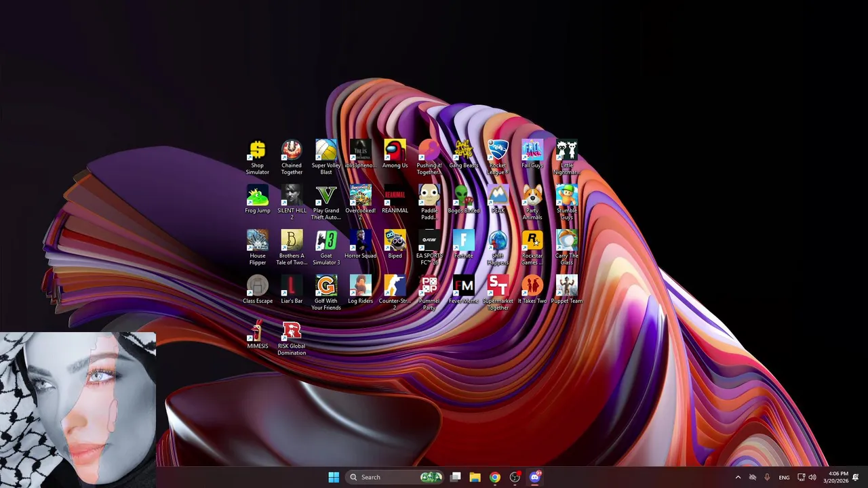The width and height of the screenshot is (868, 488).
Task: Select the Frog Jump desktop shortcut
Action: 257,199
